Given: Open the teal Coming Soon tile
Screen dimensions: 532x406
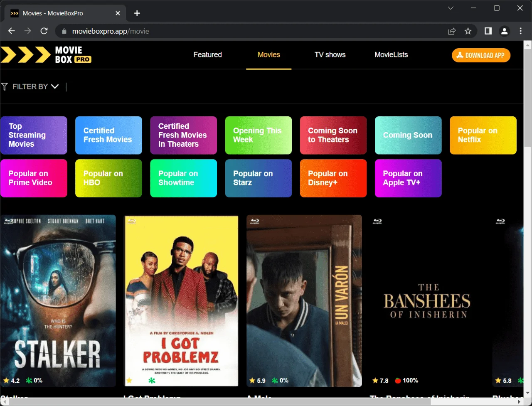Looking at the screenshot, I should 408,135.
